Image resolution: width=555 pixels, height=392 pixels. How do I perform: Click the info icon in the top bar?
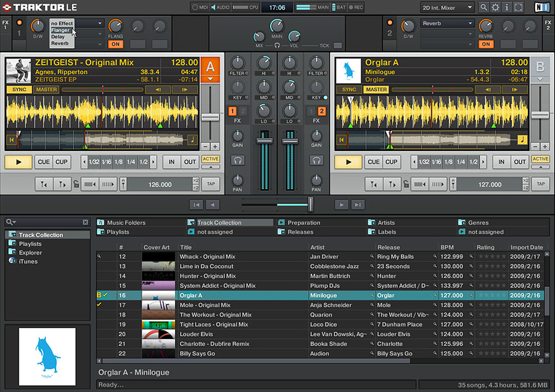[507, 7]
